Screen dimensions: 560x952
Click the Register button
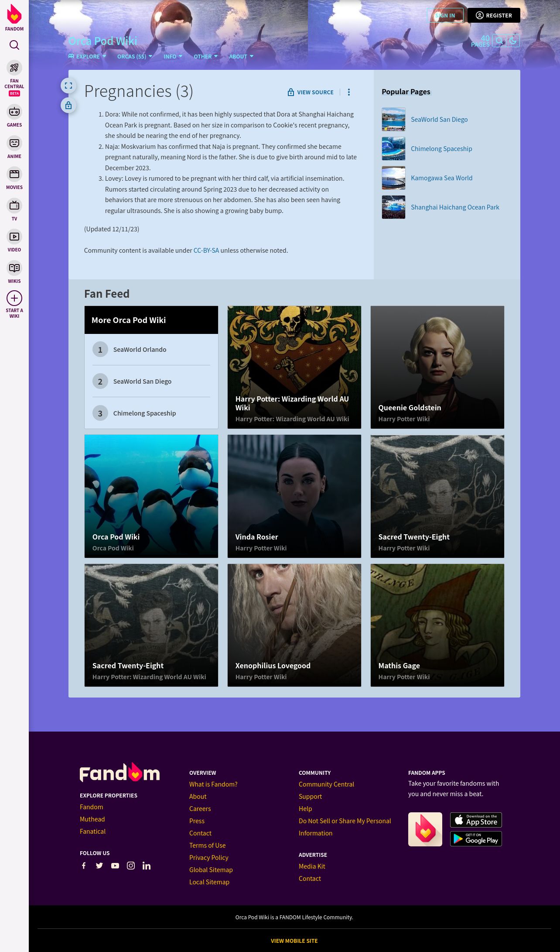pyautogui.click(x=494, y=15)
